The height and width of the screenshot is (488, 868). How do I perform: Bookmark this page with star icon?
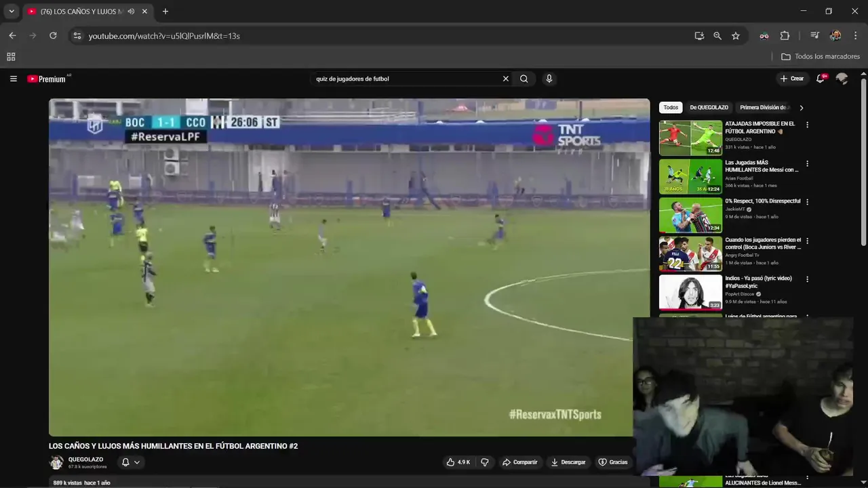[736, 36]
